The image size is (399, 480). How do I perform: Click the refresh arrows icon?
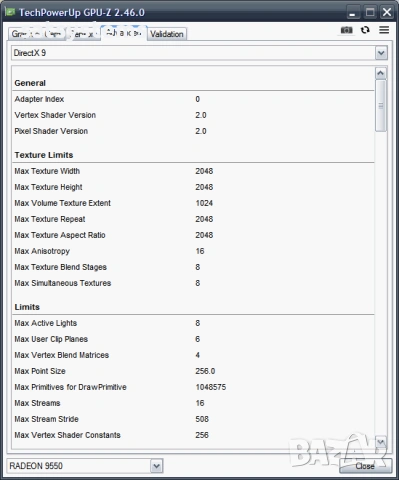click(x=365, y=30)
